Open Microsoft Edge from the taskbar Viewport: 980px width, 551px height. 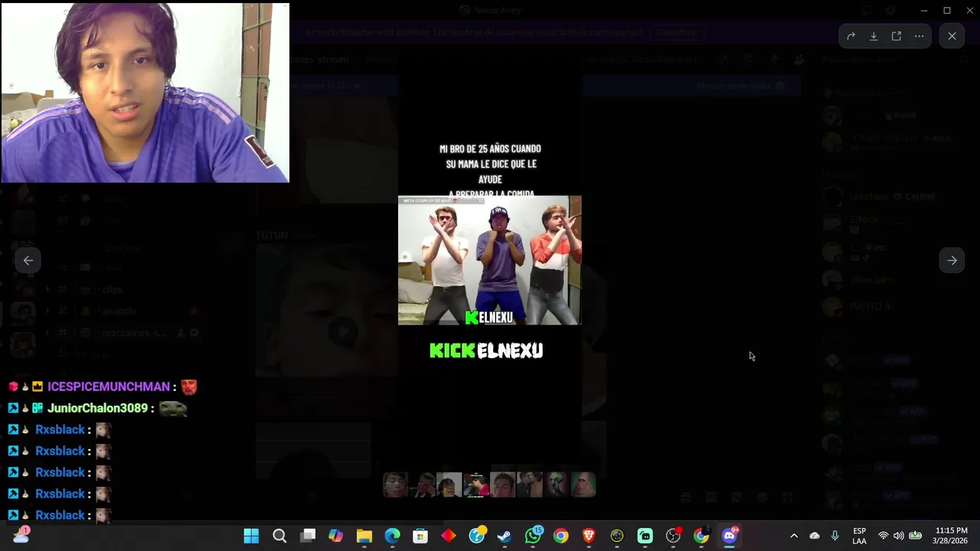click(392, 536)
